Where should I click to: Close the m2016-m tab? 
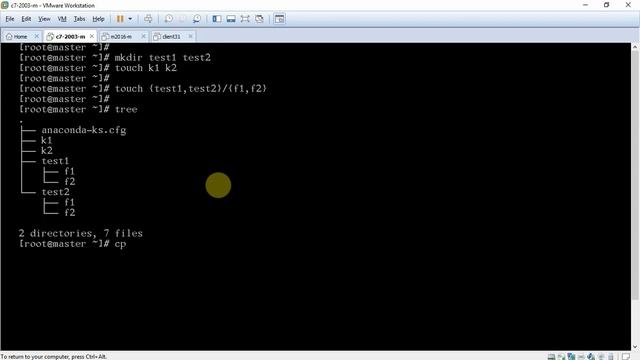click(143, 36)
